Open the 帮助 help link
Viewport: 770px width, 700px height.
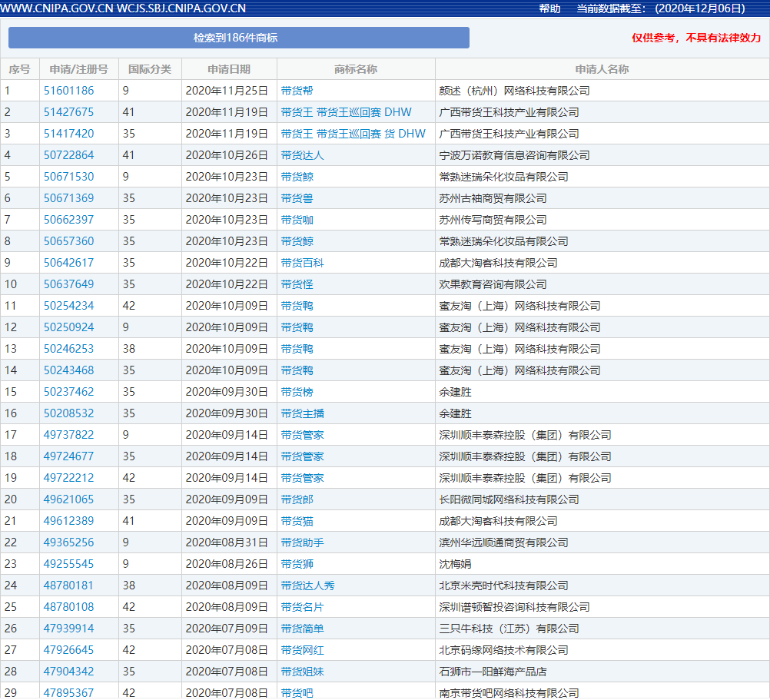549,8
